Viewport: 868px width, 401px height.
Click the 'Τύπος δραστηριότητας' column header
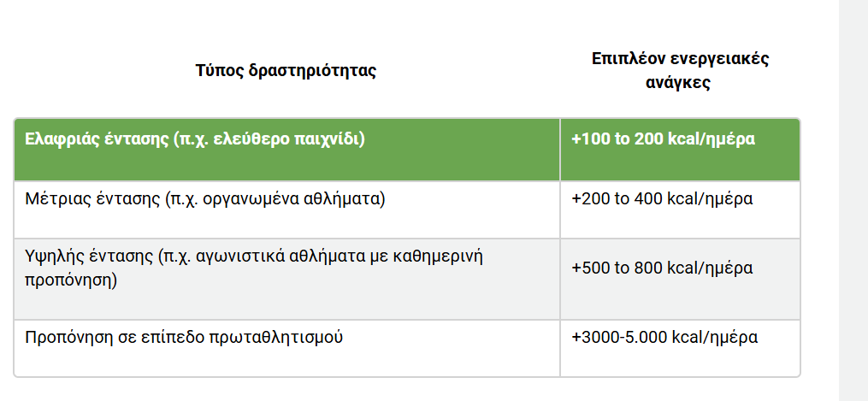click(286, 71)
